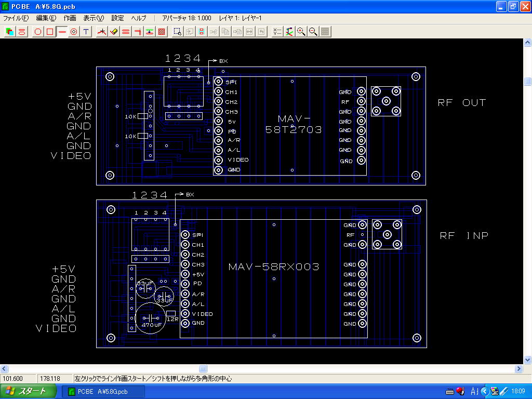This screenshot has width=532, height=399.
Task: Click the vertical scrollbar thumb
Action: click(528, 81)
